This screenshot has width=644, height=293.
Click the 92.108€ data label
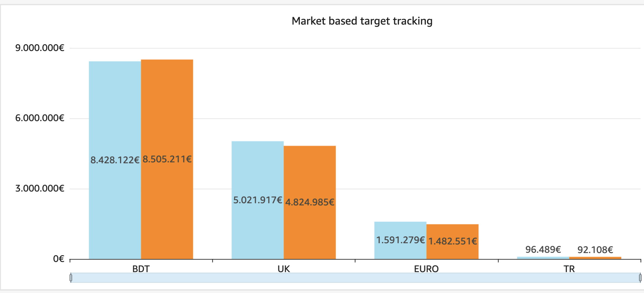pyautogui.click(x=595, y=250)
